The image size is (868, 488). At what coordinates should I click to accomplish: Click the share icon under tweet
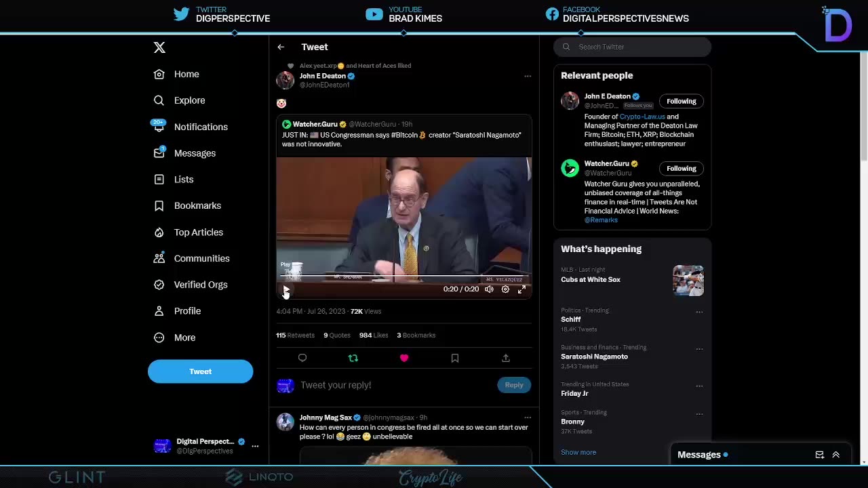click(x=506, y=358)
